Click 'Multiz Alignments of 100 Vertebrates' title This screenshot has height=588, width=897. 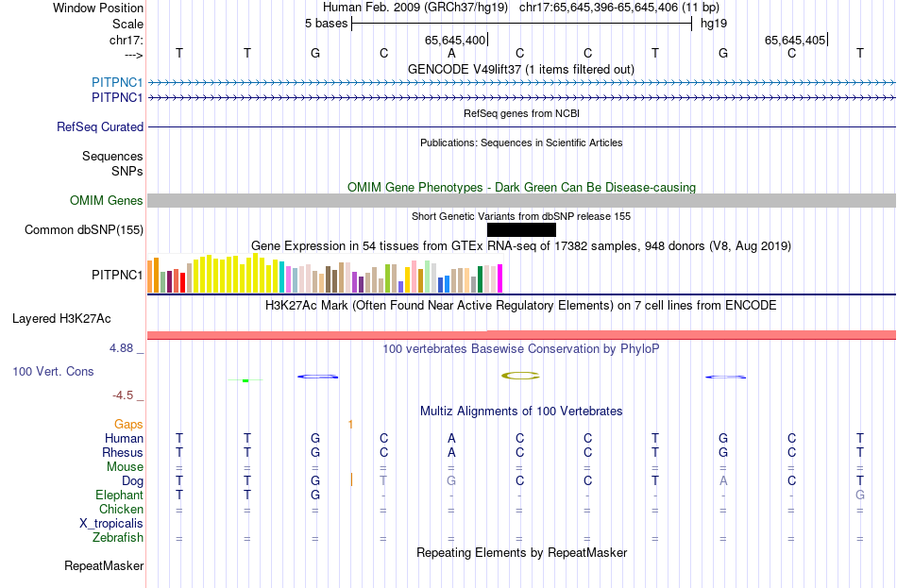[521, 412]
